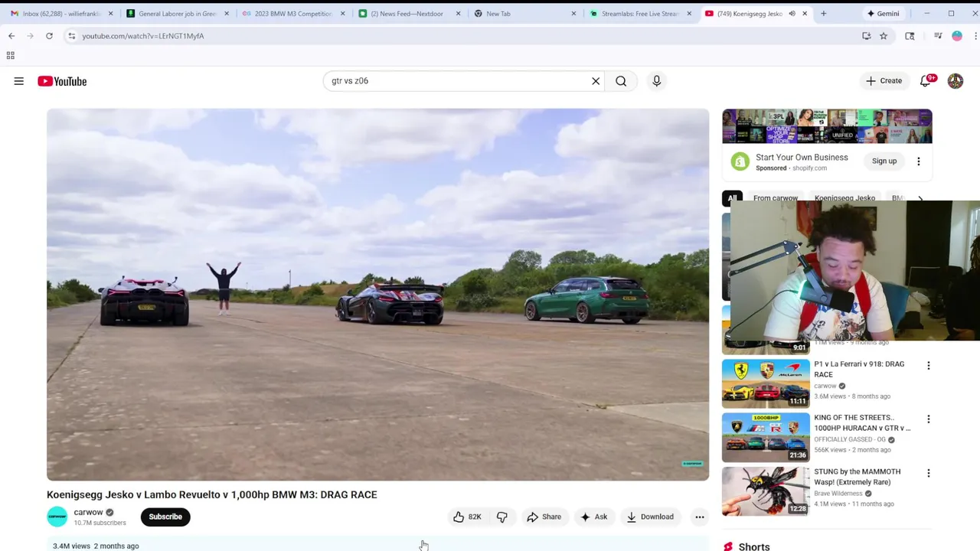980x551 pixels.
Task: Click the Subscribe button
Action: [165, 517]
